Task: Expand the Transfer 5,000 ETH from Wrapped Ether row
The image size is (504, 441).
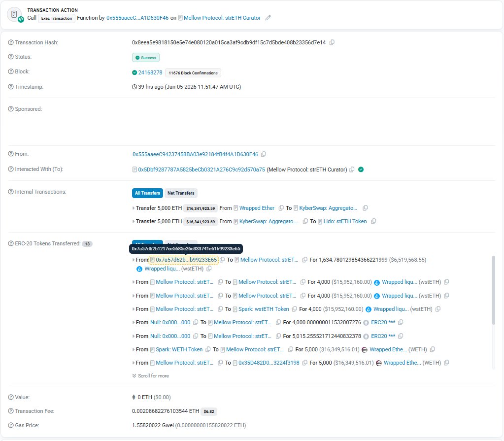Action: point(134,208)
